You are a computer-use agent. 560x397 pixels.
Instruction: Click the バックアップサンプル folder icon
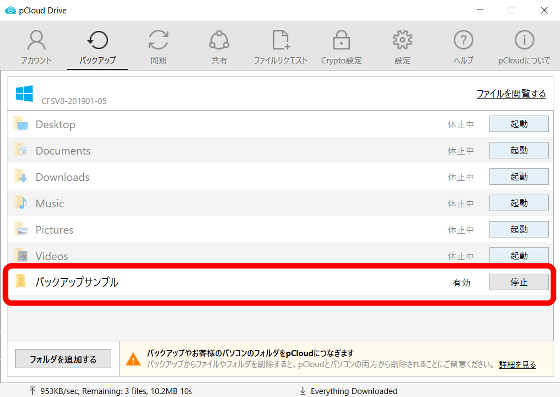click(21, 281)
